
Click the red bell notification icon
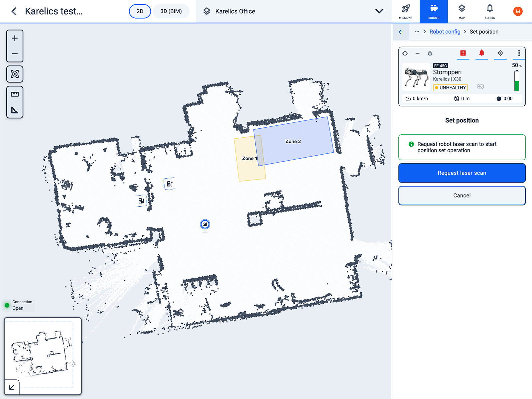point(481,53)
